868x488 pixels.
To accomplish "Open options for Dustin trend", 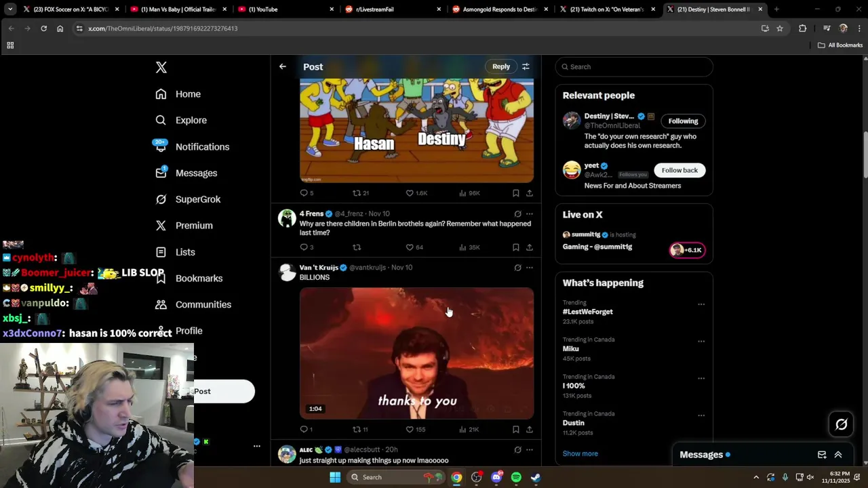I will click(701, 415).
